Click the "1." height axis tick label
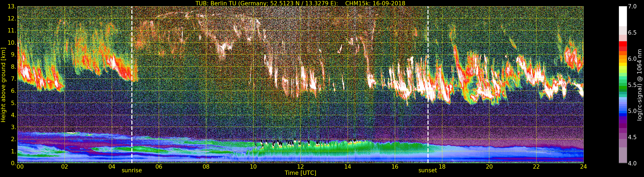Viewport: 644px width, 177px height. [x=13, y=151]
